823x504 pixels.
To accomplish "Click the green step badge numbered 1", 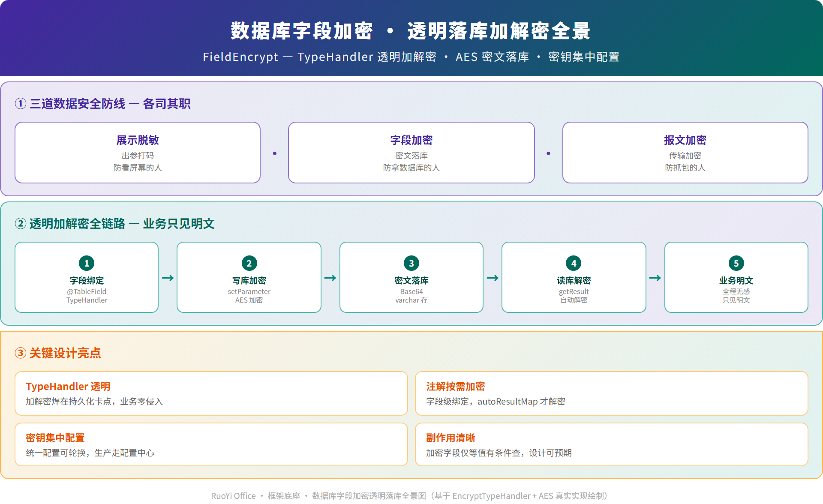I will 87,263.
